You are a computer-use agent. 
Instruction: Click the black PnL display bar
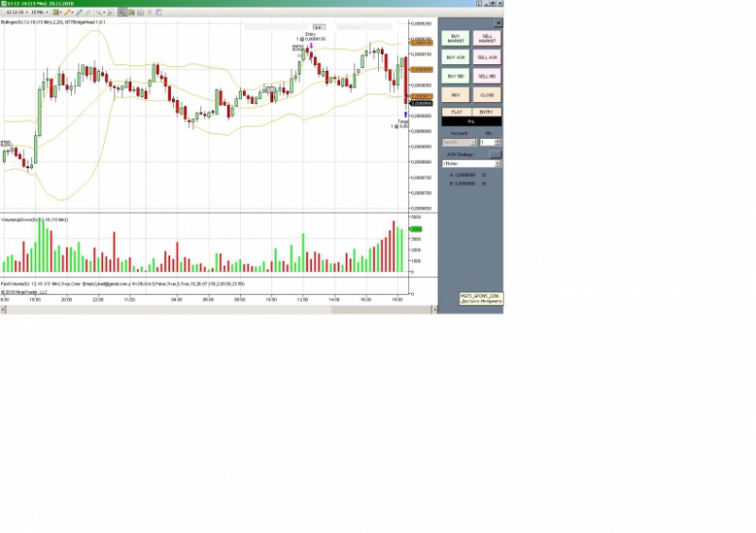click(x=472, y=122)
